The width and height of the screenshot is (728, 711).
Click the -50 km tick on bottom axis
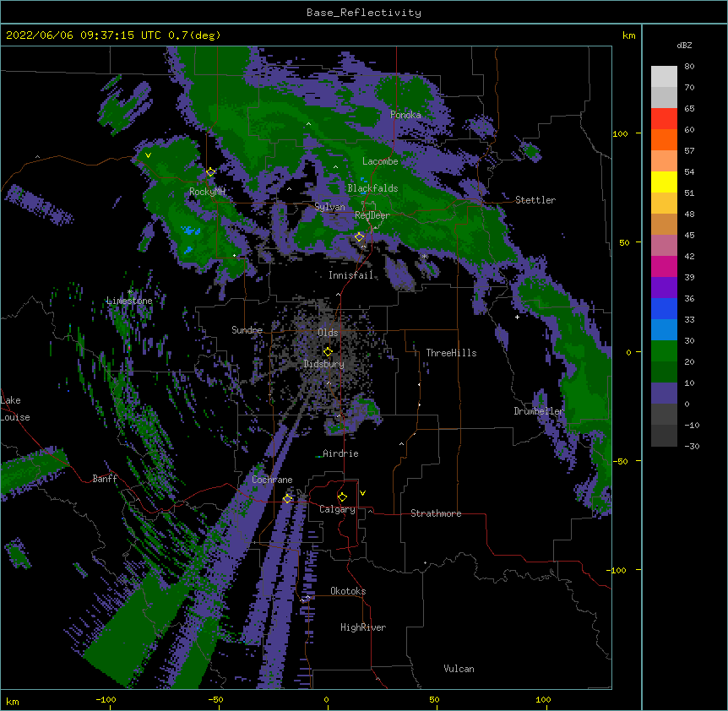coord(215,699)
